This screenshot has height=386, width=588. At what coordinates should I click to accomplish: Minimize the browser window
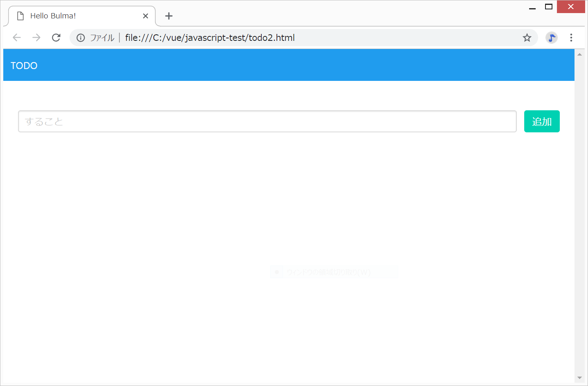point(532,7)
